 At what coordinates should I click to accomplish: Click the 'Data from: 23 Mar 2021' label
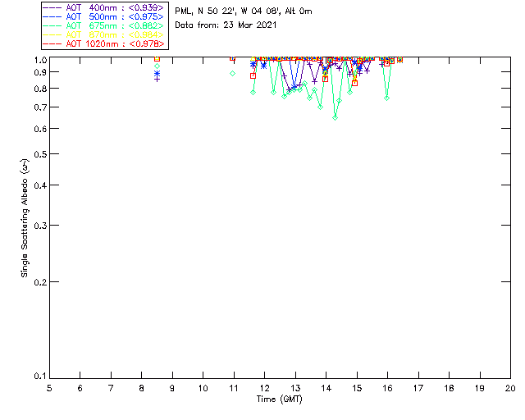[226, 25]
